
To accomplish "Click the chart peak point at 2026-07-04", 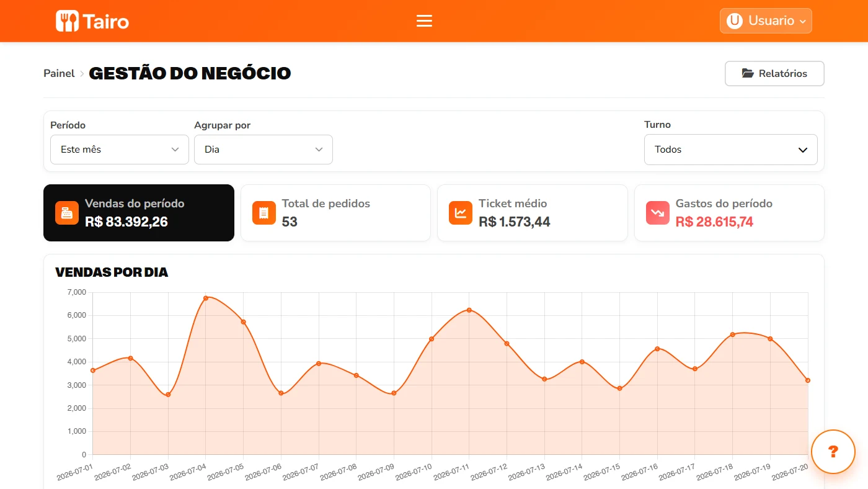I will [206, 298].
